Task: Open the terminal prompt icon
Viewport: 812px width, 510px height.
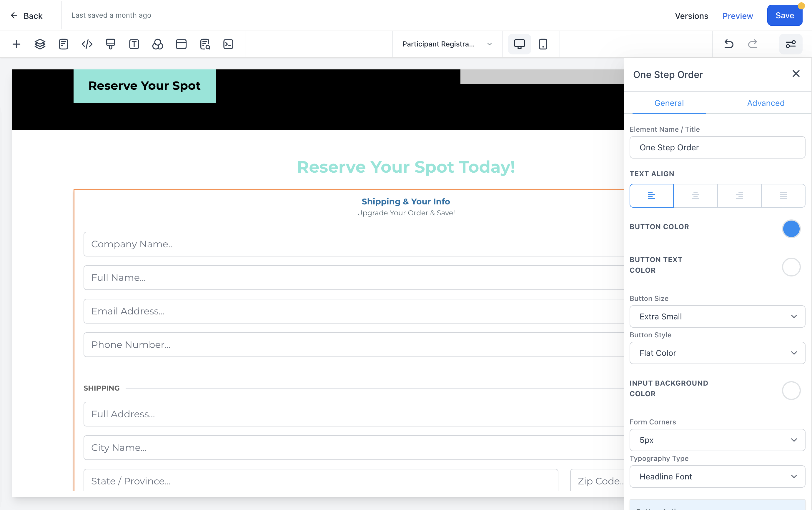Action: tap(228, 44)
